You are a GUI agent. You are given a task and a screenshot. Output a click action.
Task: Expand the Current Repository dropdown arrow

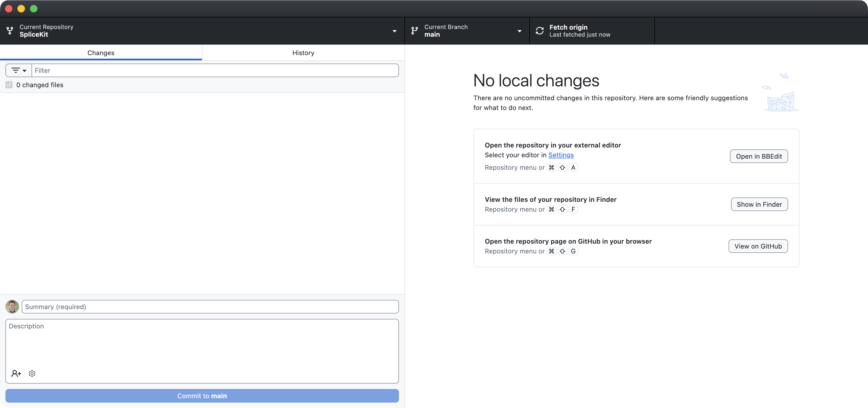[394, 31]
